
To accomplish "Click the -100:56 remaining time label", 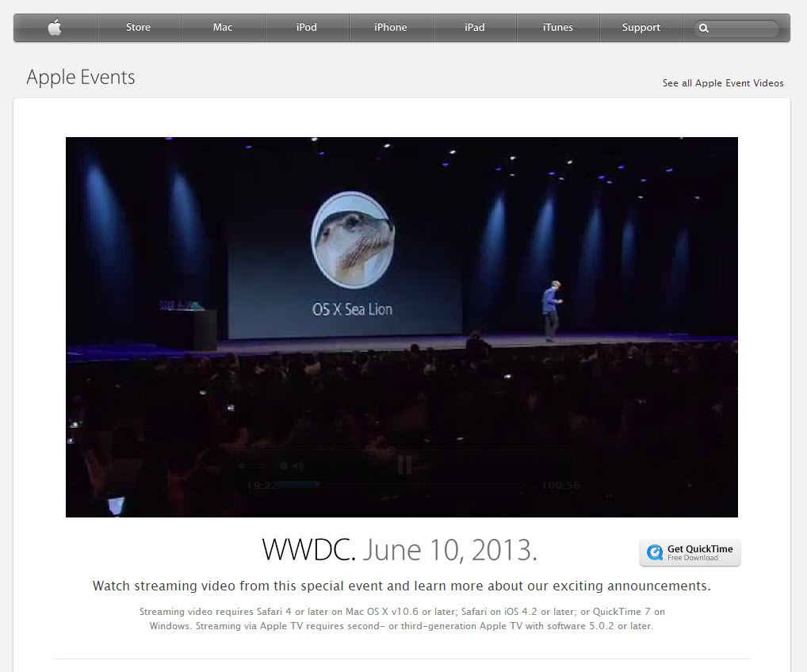I will [557, 486].
